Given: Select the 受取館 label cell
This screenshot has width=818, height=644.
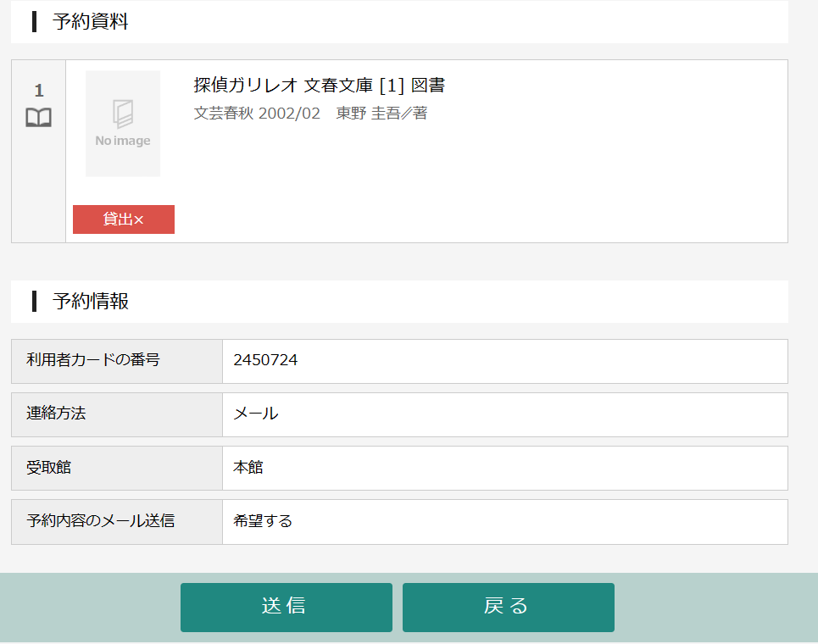Looking at the screenshot, I should [117, 468].
